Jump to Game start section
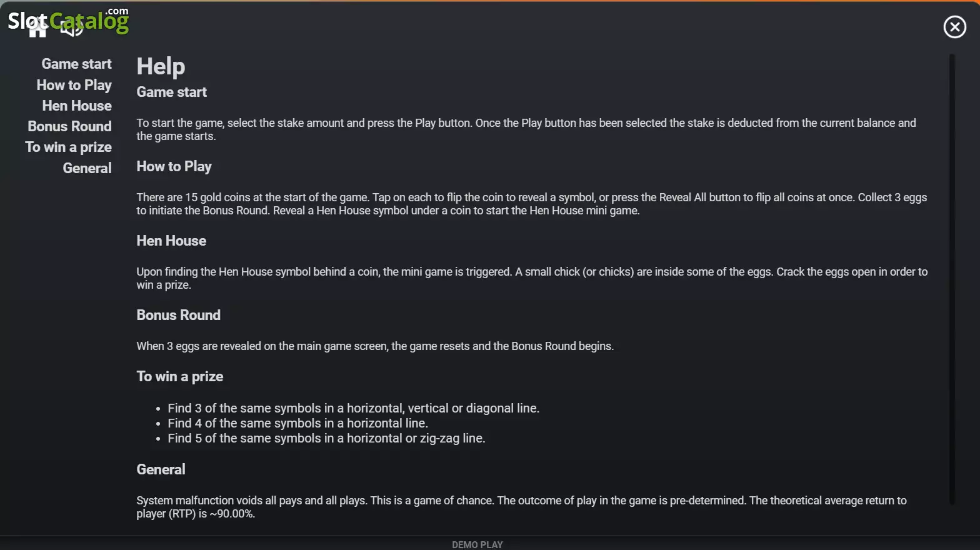The image size is (980, 550). click(x=76, y=64)
